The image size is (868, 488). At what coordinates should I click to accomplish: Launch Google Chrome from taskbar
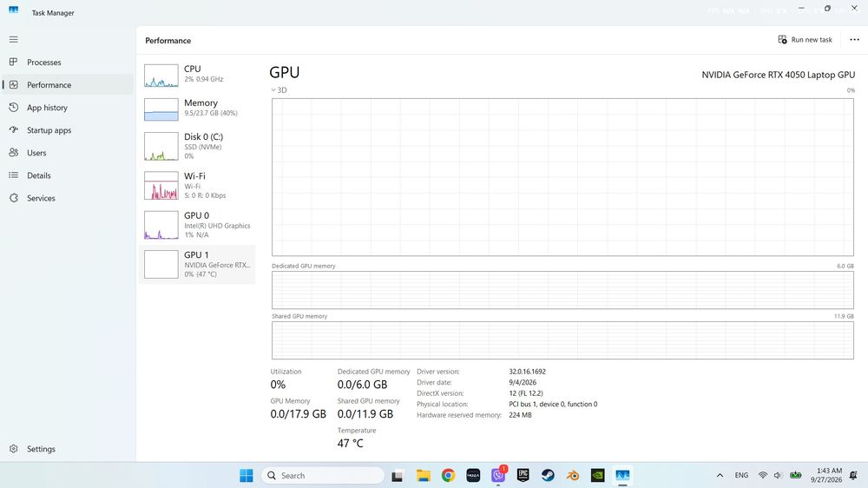click(449, 475)
